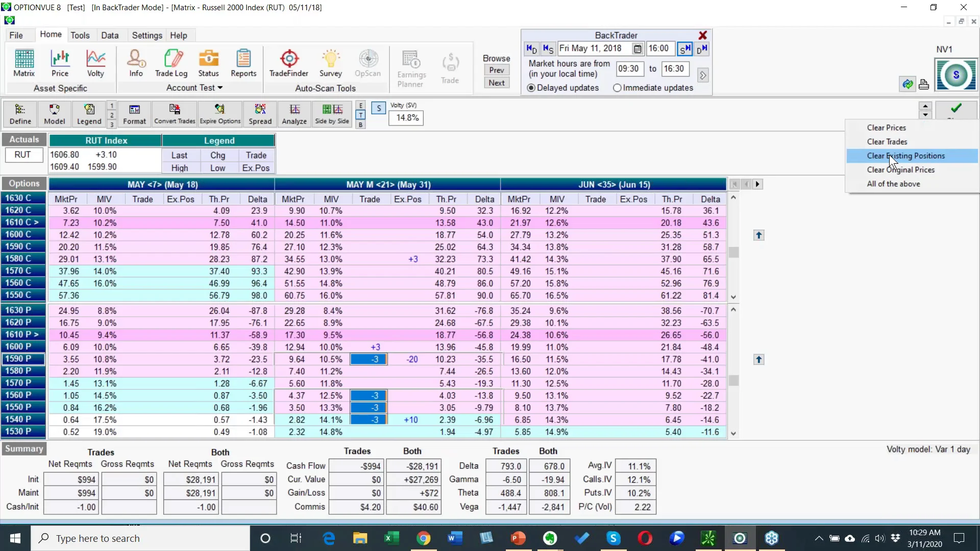The width and height of the screenshot is (980, 551).
Task: Open the Trade Log icon
Action: [171, 63]
